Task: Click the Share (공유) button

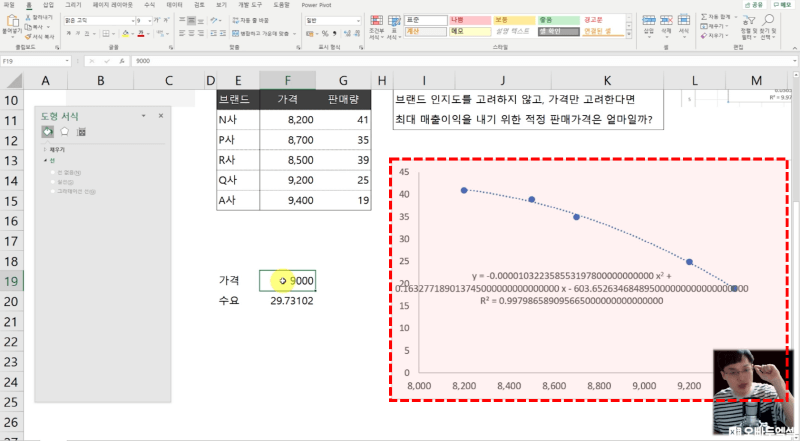Action: click(x=754, y=5)
